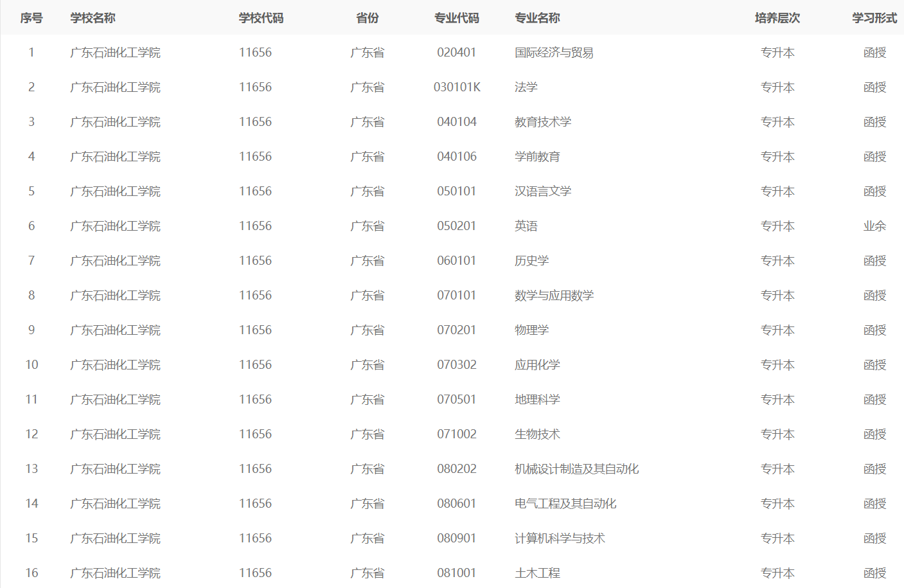
Task: Click the 学校代码 column header
Action: 261,18
